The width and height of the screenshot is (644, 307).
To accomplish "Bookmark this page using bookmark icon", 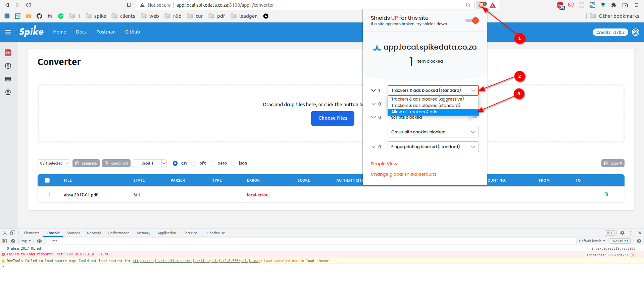I will [129, 5].
